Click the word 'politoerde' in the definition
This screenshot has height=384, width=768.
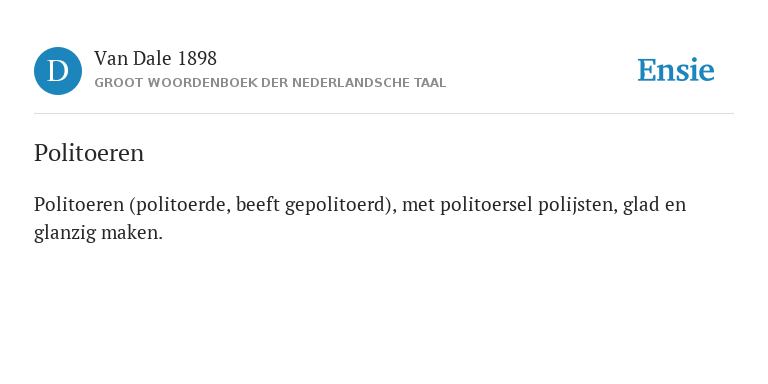[x=183, y=204]
